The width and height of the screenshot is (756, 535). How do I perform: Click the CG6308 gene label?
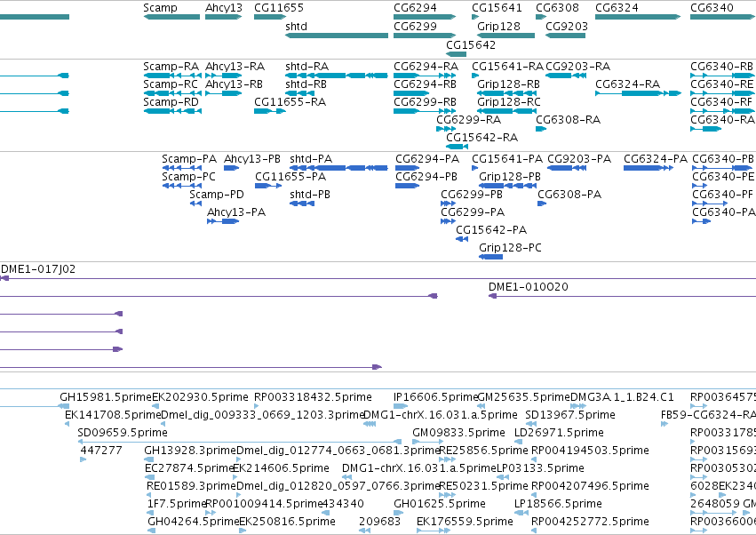point(557,8)
